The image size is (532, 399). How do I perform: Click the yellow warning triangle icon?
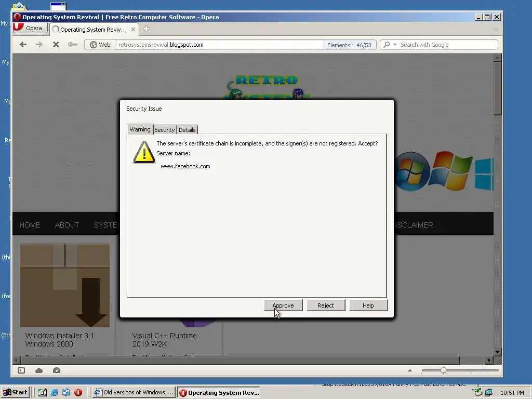click(x=144, y=152)
